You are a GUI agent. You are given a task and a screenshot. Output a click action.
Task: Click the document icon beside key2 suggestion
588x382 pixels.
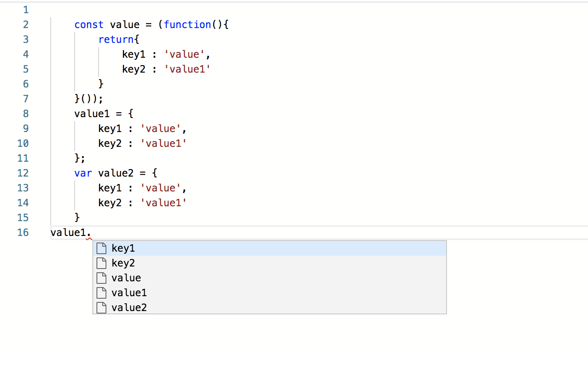click(x=101, y=263)
